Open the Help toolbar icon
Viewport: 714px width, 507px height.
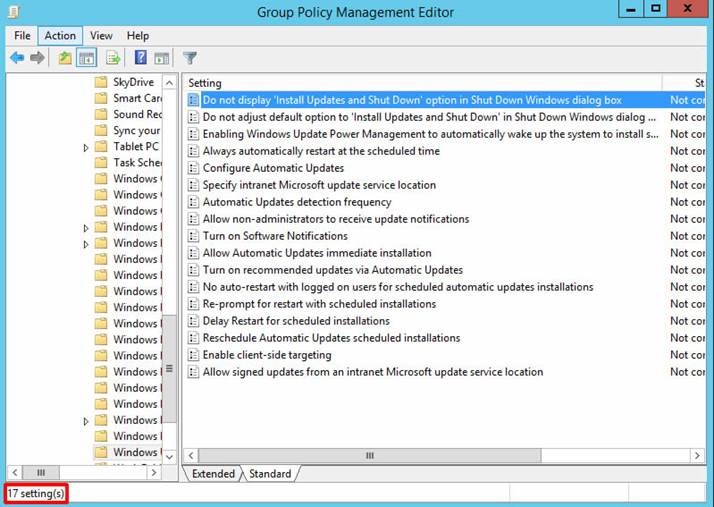141,58
